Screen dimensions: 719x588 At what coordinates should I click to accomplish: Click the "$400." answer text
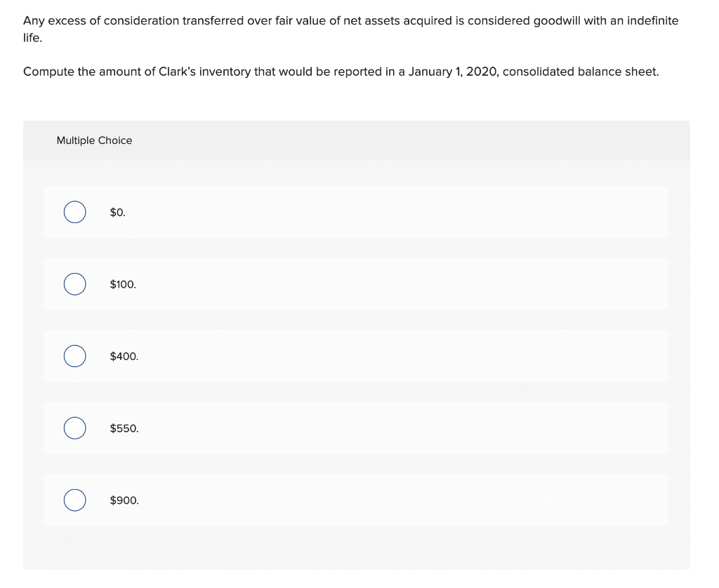pyautogui.click(x=124, y=356)
